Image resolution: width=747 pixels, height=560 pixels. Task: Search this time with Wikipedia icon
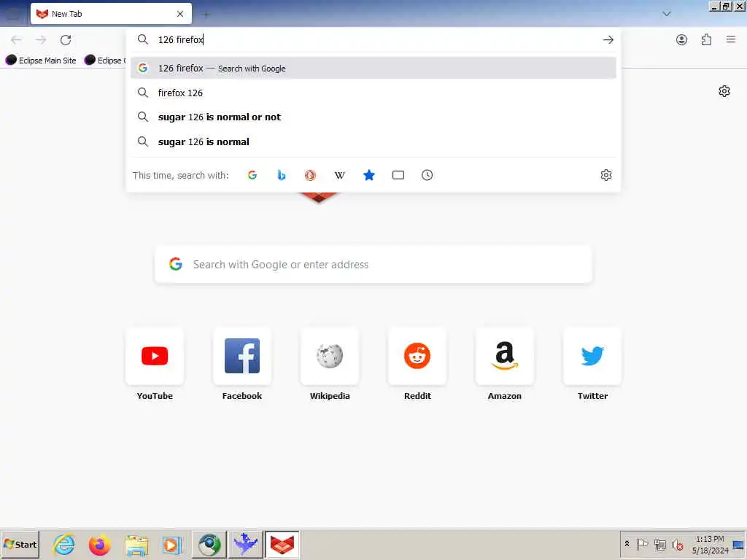click(340, 175)
